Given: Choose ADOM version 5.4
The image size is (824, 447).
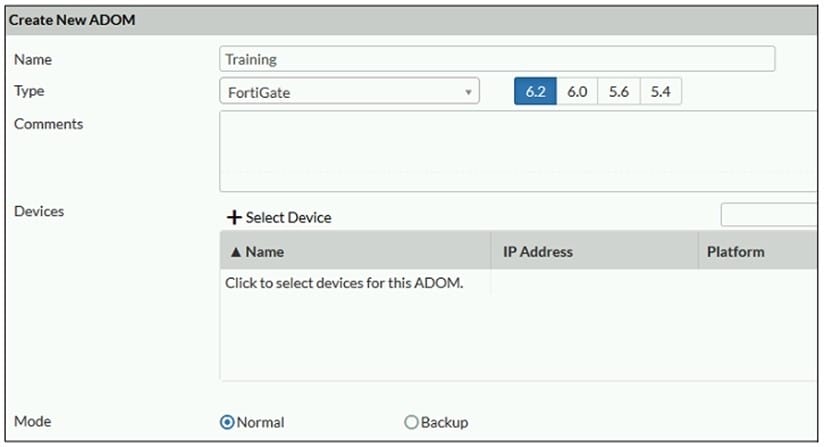Looking at the screenshot, I should pos(661,91).
